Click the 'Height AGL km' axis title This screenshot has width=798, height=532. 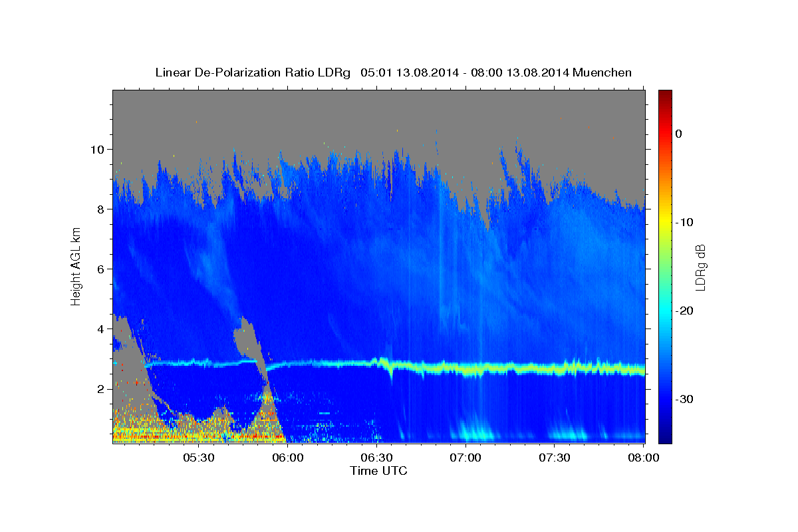[x=76, y=267]
